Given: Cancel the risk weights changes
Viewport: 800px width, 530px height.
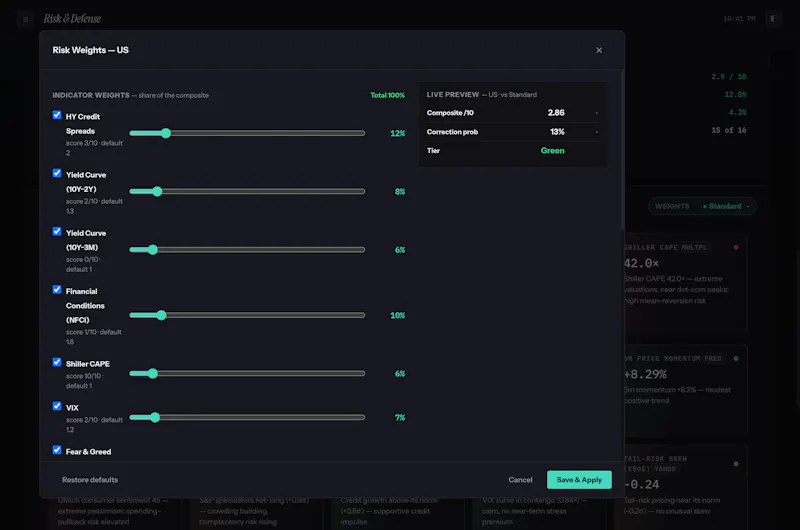Looking at the screenshot, I should [520, 479].
